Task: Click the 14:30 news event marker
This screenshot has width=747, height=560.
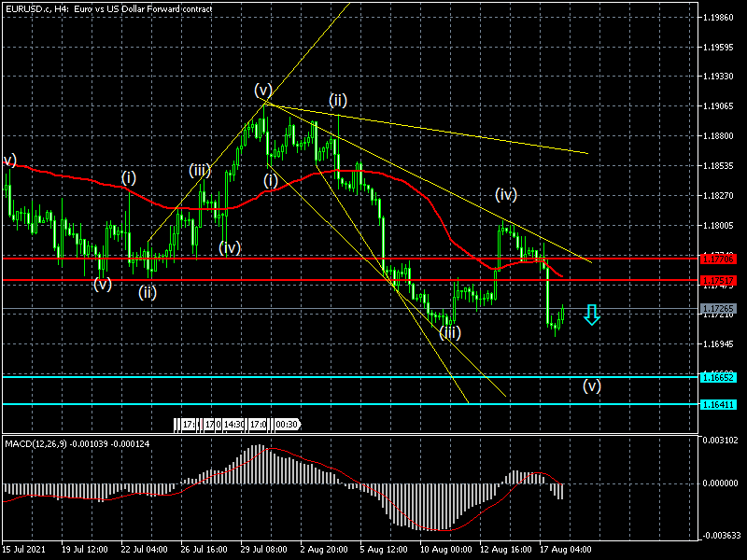Action: pyautogui.click(x=233, y=425)
